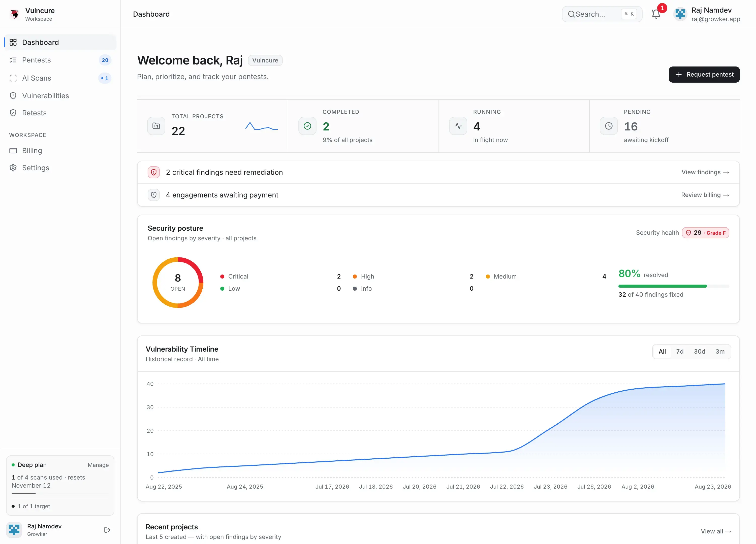Click Raj Namdev avatar in top bar
756x544 pixels.
click(x=680, y=14)
